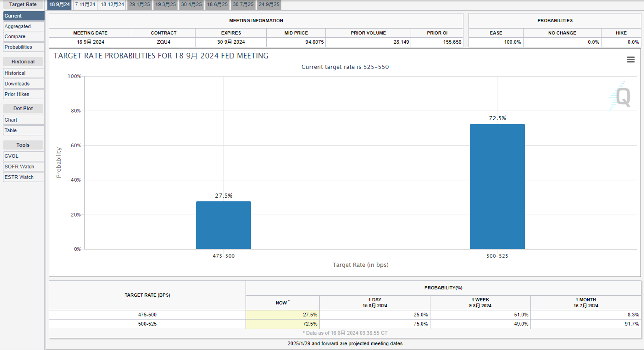Click the 500-525 x-axis label
The image size is (644, 350).
(x=497, y=256)
